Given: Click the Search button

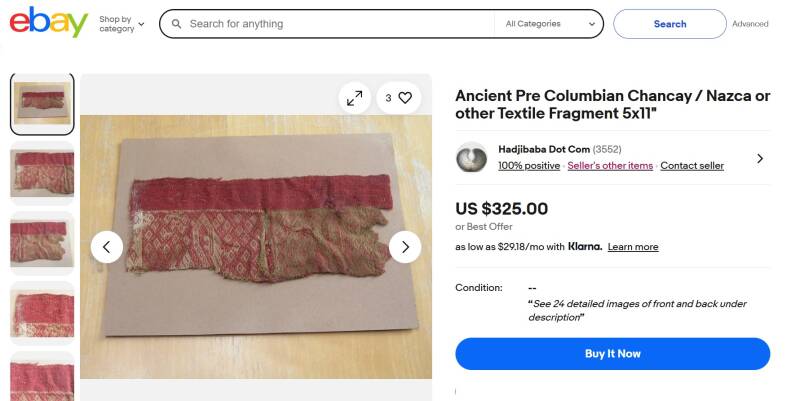Looking at the screenshot, I should pyautogui.click(x=669, y=24).
